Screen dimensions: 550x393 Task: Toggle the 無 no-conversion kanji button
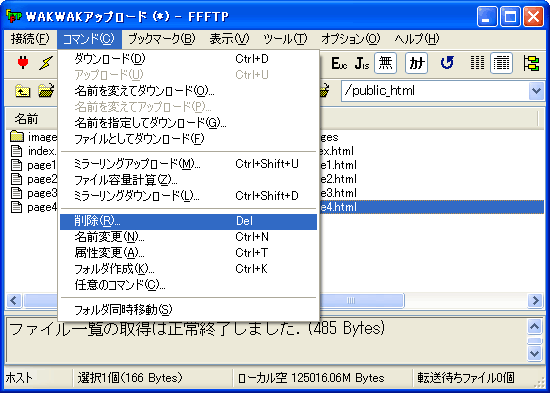pos(385,63)
